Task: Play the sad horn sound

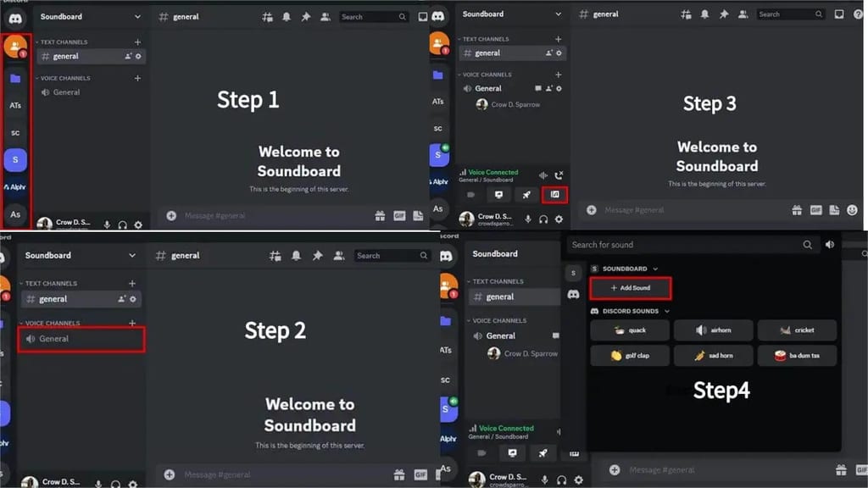Action: [x=714, y=356]
